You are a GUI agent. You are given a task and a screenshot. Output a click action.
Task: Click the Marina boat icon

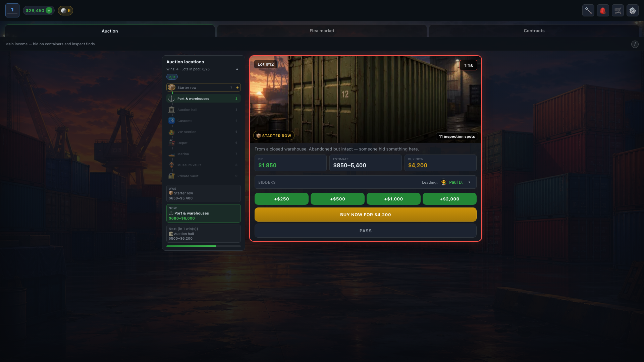tap(171, 154)
